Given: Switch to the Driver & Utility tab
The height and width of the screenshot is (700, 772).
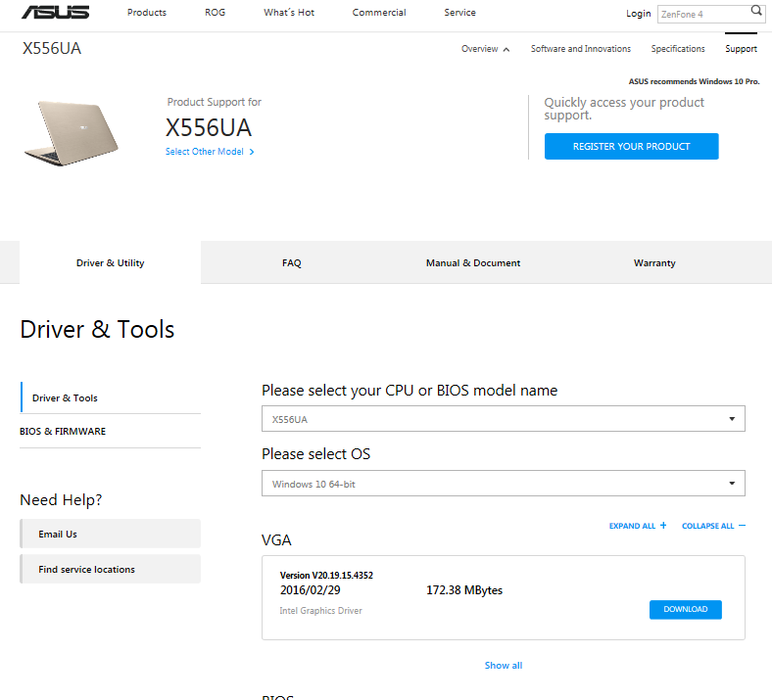Looking at the screenshot, I should [x=111, y=262].
